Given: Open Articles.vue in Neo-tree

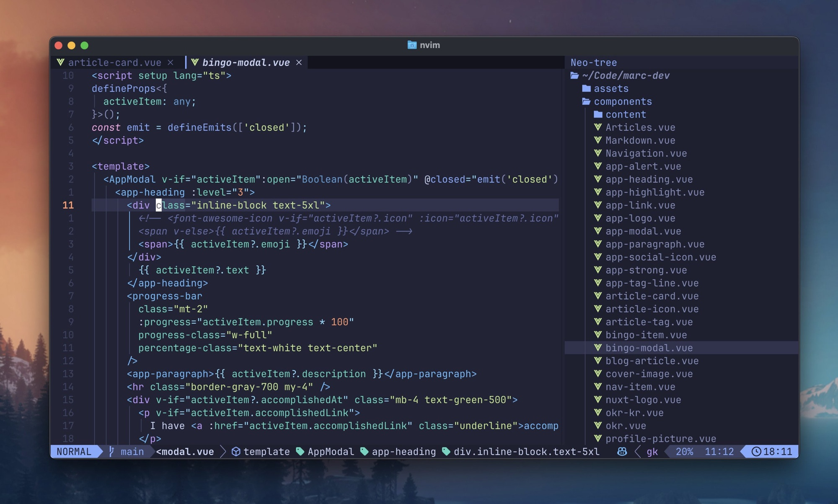Looking at the screenshot, I should point(640,127).
